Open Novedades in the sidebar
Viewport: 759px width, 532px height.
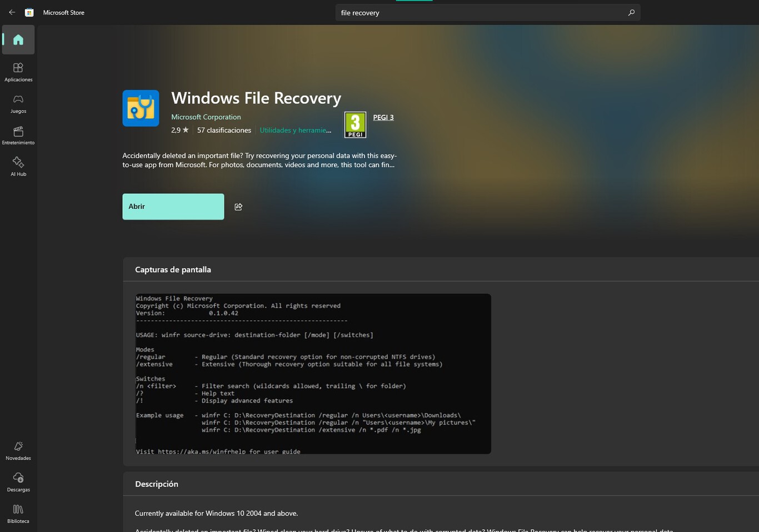(x=18, y=451)
